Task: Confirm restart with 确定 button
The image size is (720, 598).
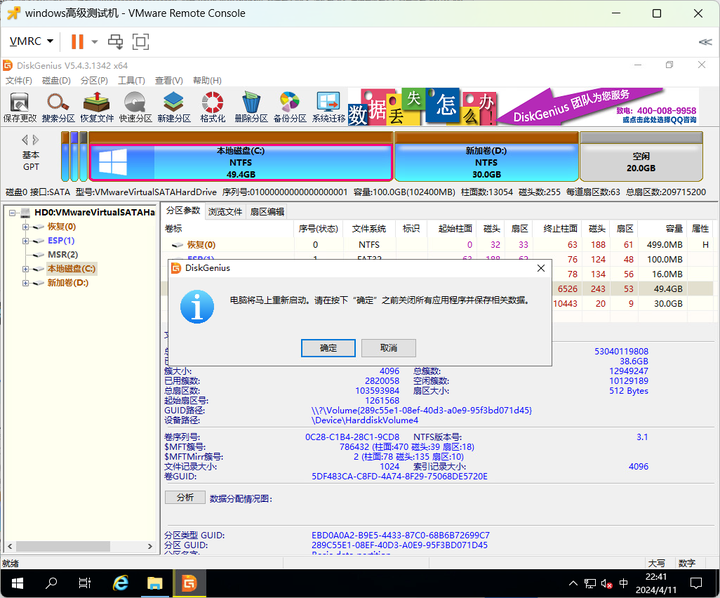Action: click(x=328, y=348)
